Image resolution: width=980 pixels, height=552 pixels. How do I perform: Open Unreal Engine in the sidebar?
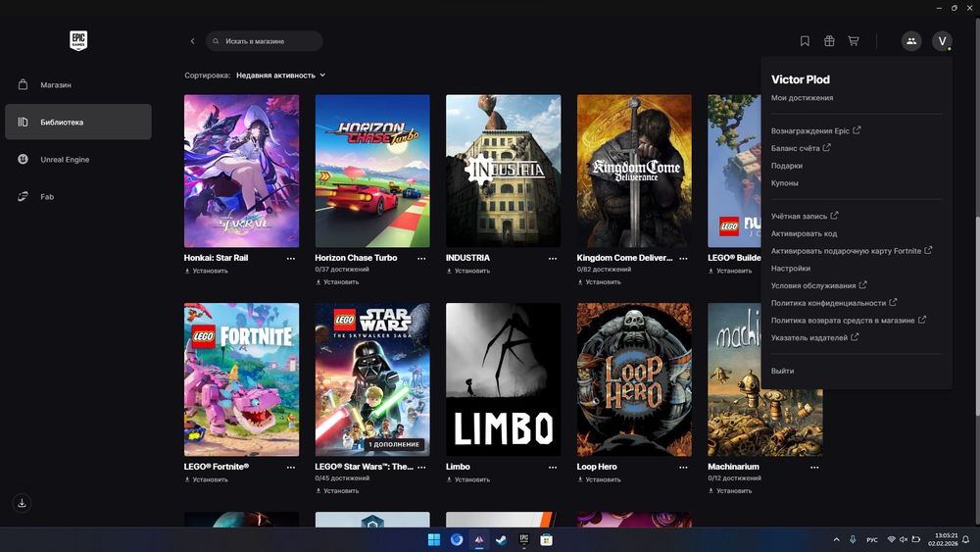point(78,160)
